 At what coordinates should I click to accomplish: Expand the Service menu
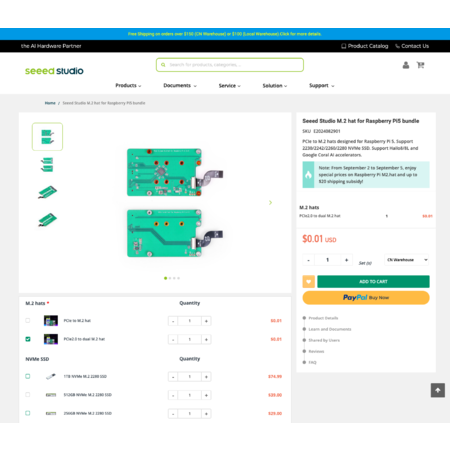pyautogui.click(x=230, y=86)
